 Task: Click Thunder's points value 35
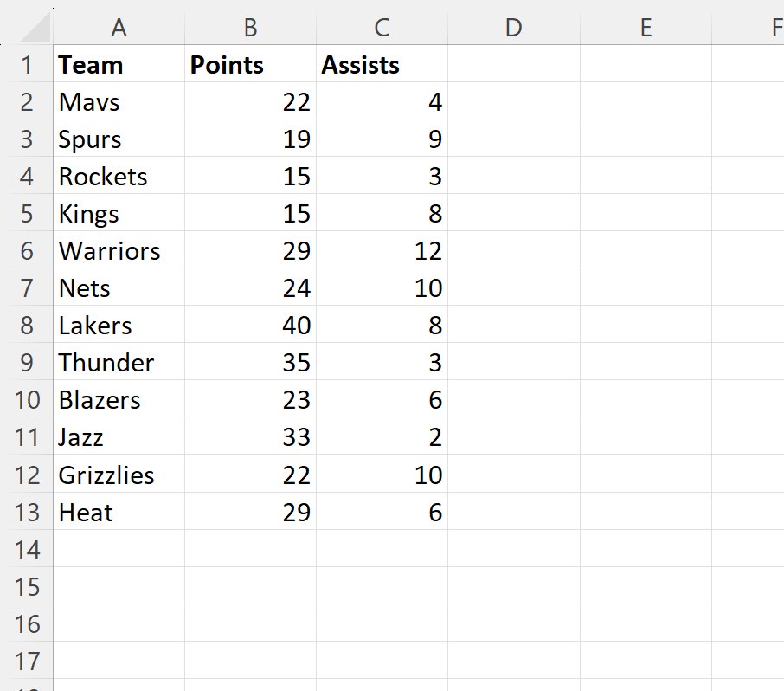tap(250, 363)
